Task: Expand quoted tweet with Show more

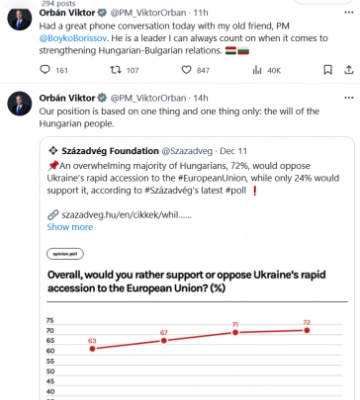Action: [70, 227]
